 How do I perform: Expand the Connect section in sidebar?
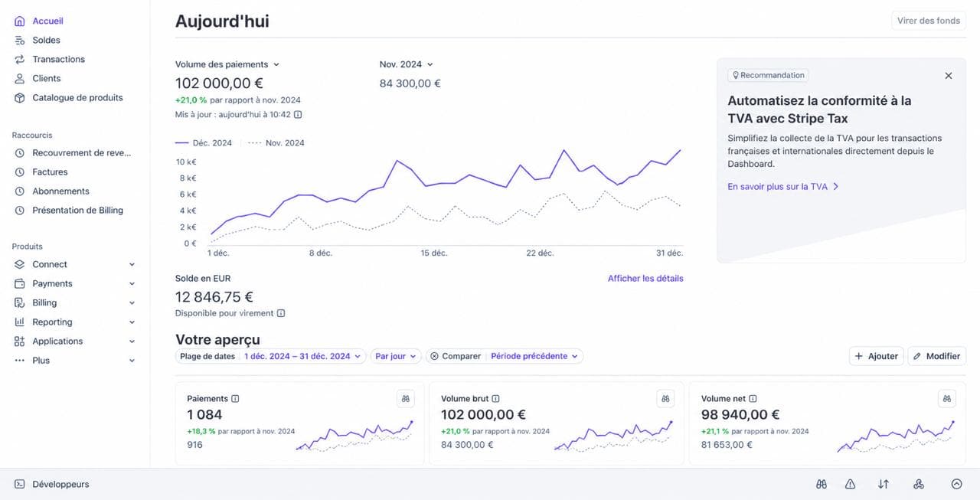pyautogui.click(x=74, y=264)
